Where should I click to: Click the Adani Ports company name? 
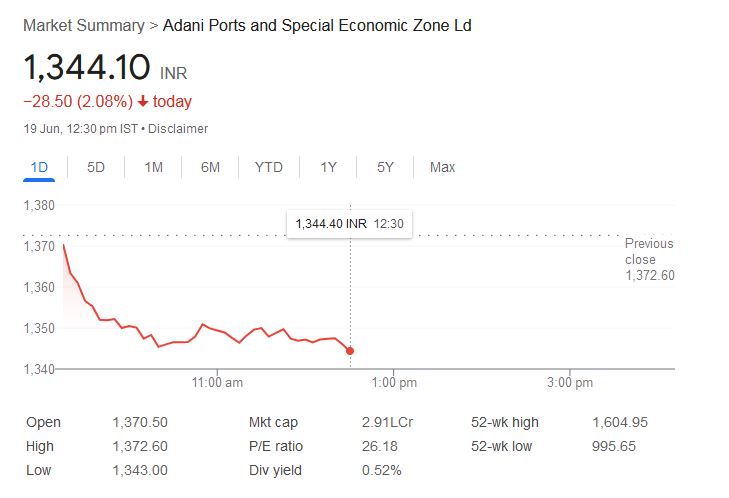click(x=316, y=25)
